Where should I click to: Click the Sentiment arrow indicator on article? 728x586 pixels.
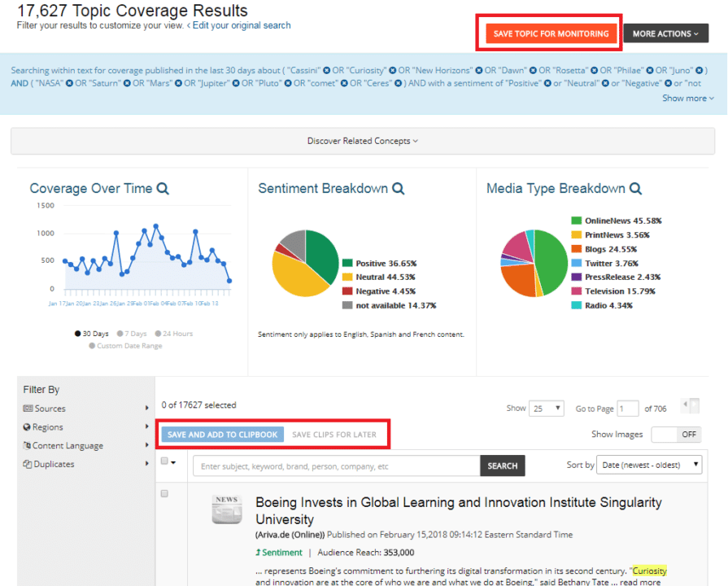tap(258, 553)
